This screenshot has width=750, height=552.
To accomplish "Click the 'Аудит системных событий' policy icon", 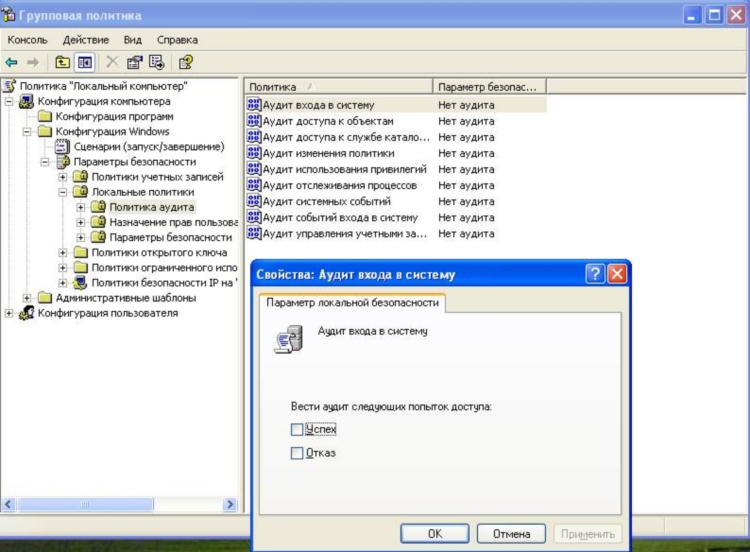I will tap(253, 201).
